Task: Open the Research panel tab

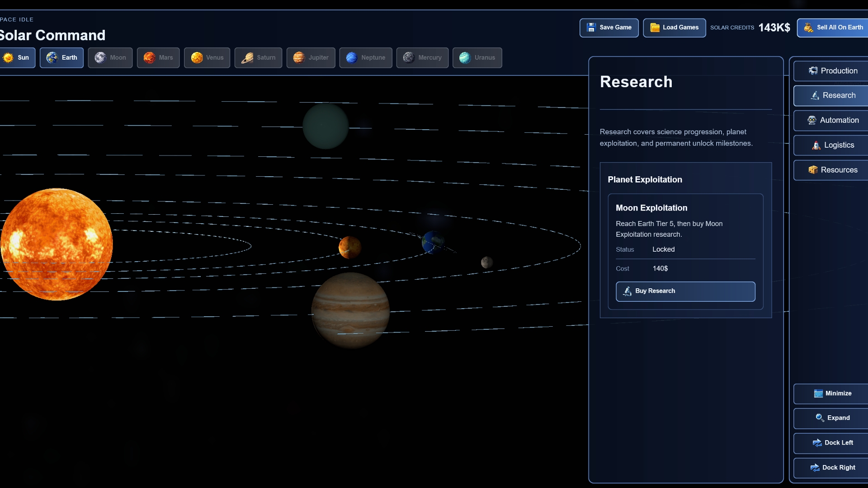Action: 832,96
